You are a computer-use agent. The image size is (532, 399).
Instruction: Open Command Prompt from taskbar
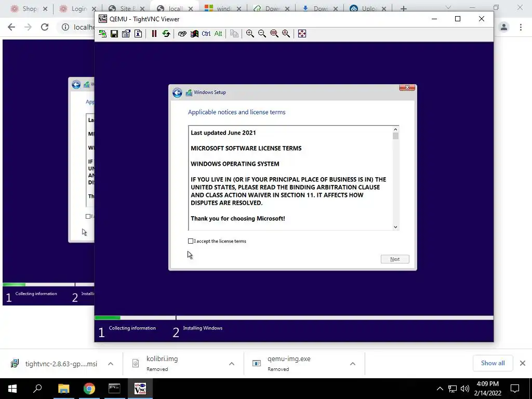114,389
